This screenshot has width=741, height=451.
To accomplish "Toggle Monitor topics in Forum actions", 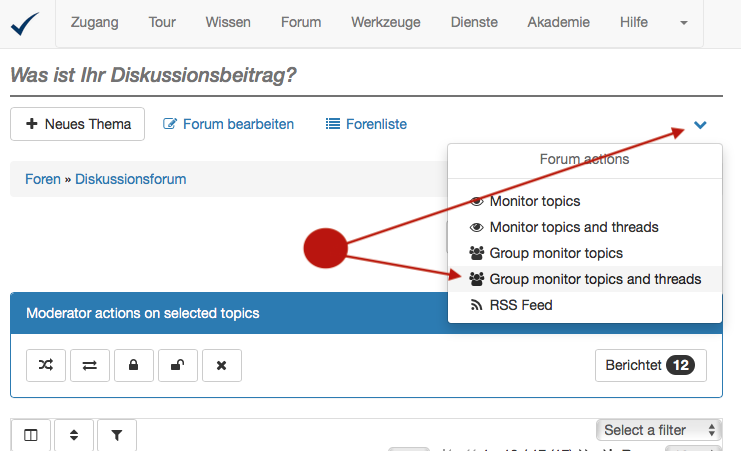I will click(534, 201).
